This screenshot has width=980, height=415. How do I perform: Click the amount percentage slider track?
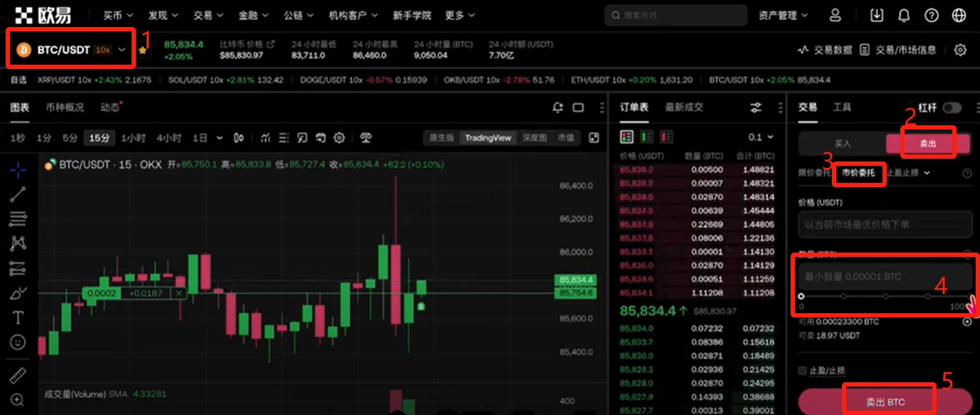click(885, 296)
